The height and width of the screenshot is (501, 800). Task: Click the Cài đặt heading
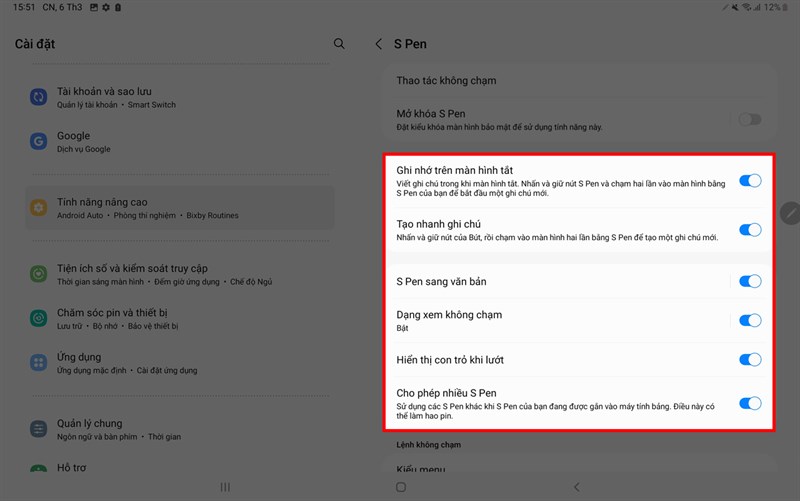click(35, 44)
